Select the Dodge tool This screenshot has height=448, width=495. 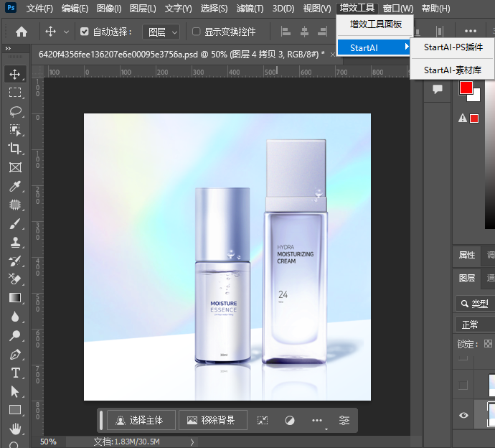(x=15, y=335)
